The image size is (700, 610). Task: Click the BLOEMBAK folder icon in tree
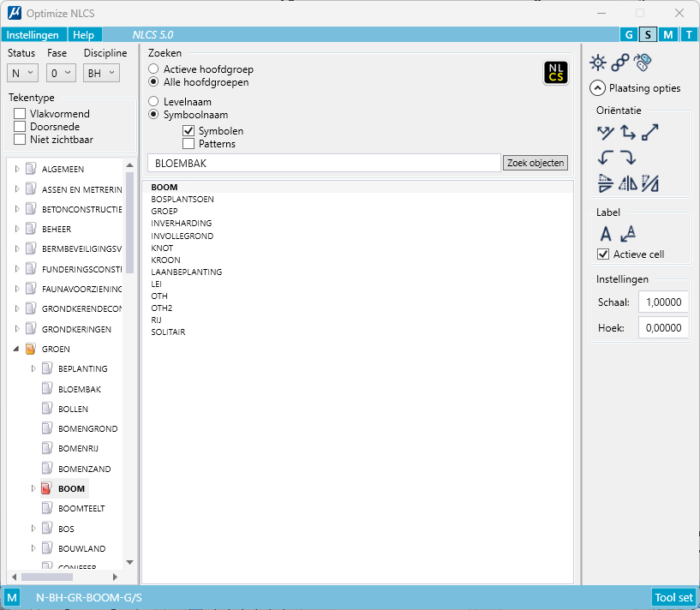pyautogui.click(x=47, y=388)
